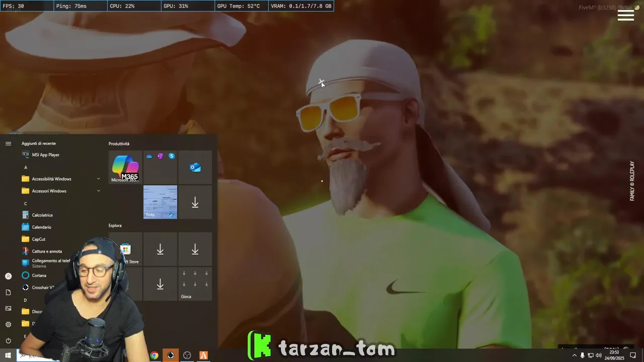Open the notification center icon
This screenshot has width=644, height=362.
[x=633, y=355]
